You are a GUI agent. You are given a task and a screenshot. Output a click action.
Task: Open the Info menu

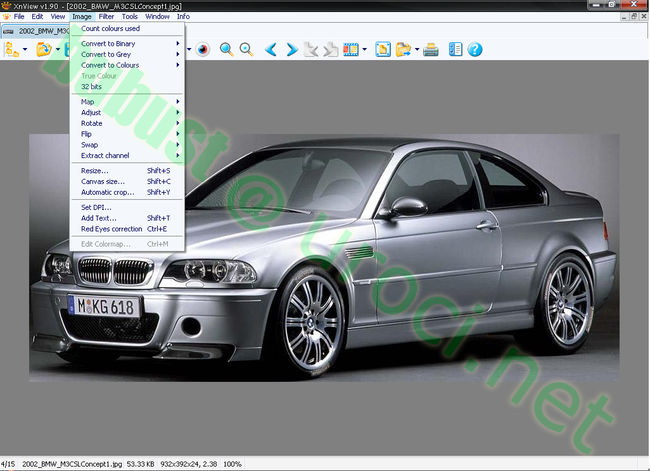tap(183, 17)
